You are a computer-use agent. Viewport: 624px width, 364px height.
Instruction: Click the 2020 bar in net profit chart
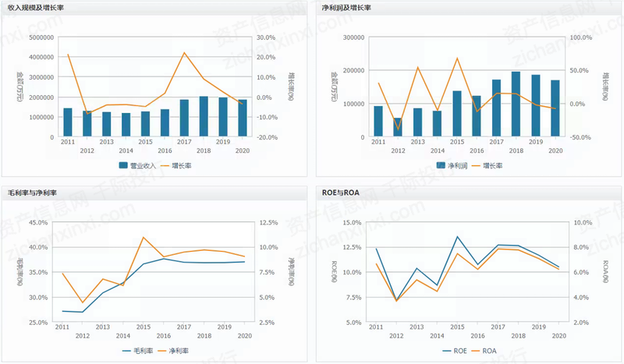(555, 108)
